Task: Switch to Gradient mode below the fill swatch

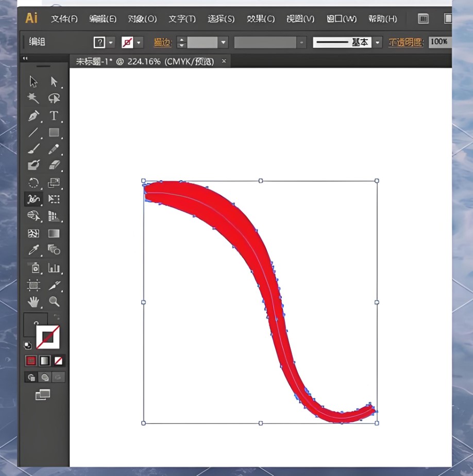Action: (45, 361)
